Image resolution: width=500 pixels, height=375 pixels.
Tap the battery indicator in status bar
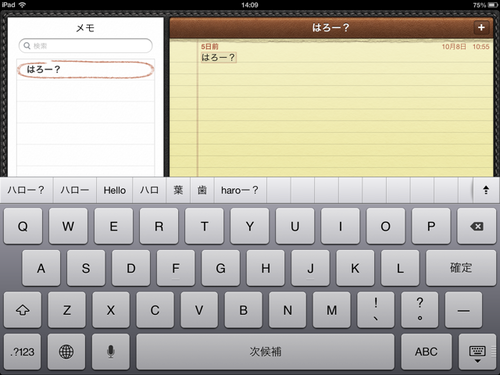click(493, 5)
